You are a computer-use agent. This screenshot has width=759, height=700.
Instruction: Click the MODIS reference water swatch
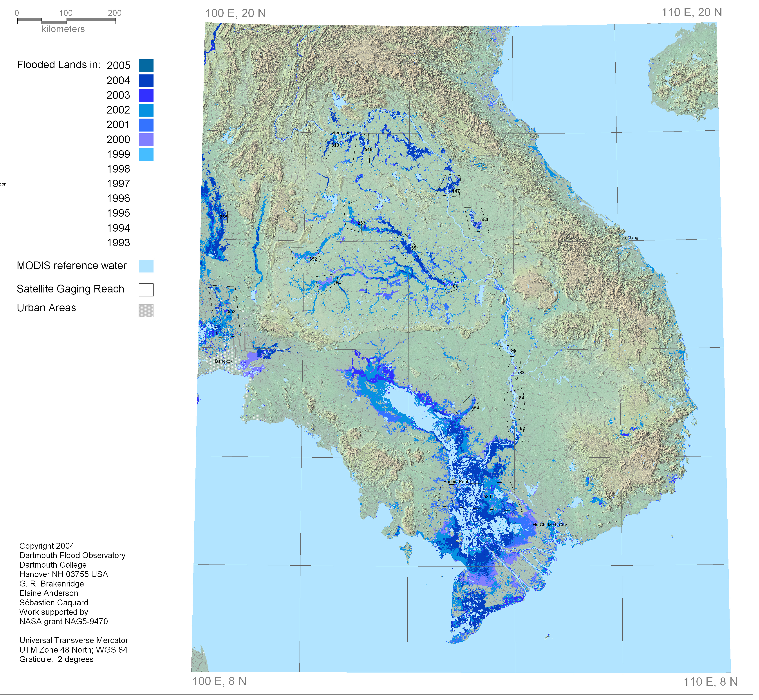point(146,266)
